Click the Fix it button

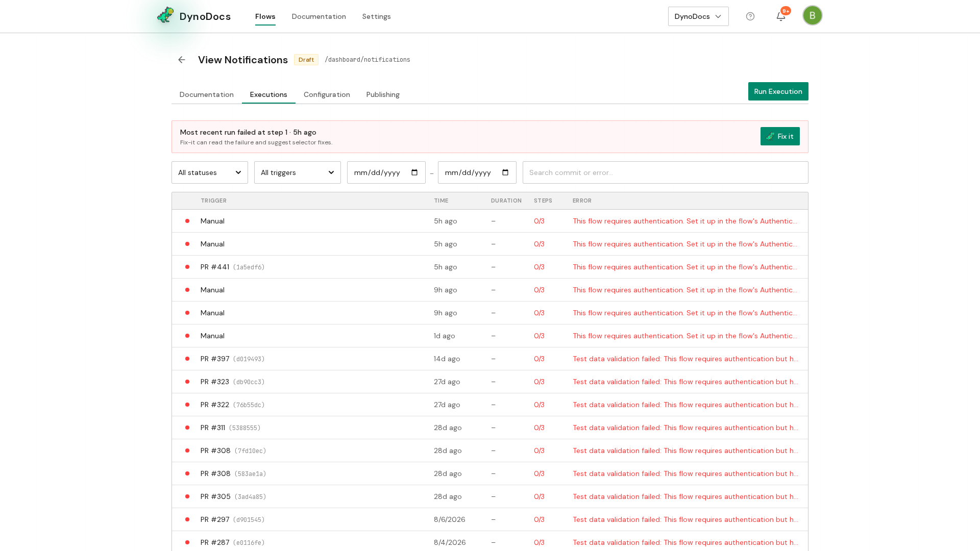tap(780, 136)
